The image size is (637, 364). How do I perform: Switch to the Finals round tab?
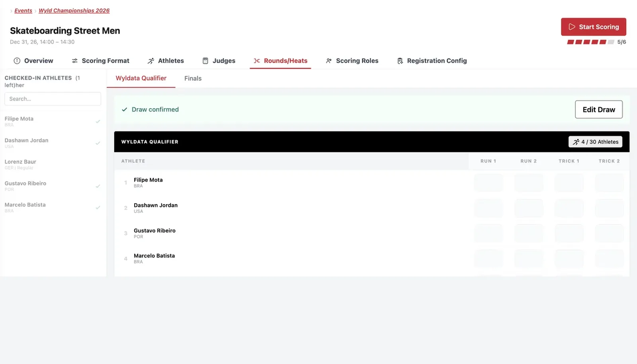[193, 78]
